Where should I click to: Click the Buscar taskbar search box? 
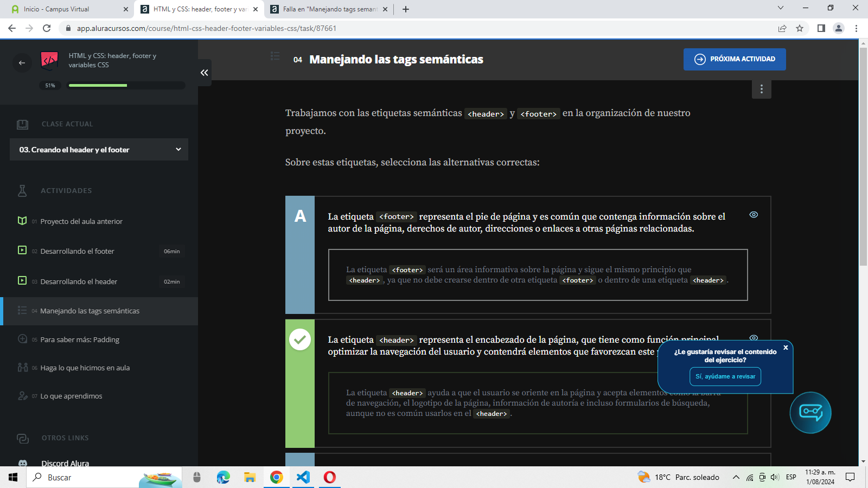tap(103, 477)
